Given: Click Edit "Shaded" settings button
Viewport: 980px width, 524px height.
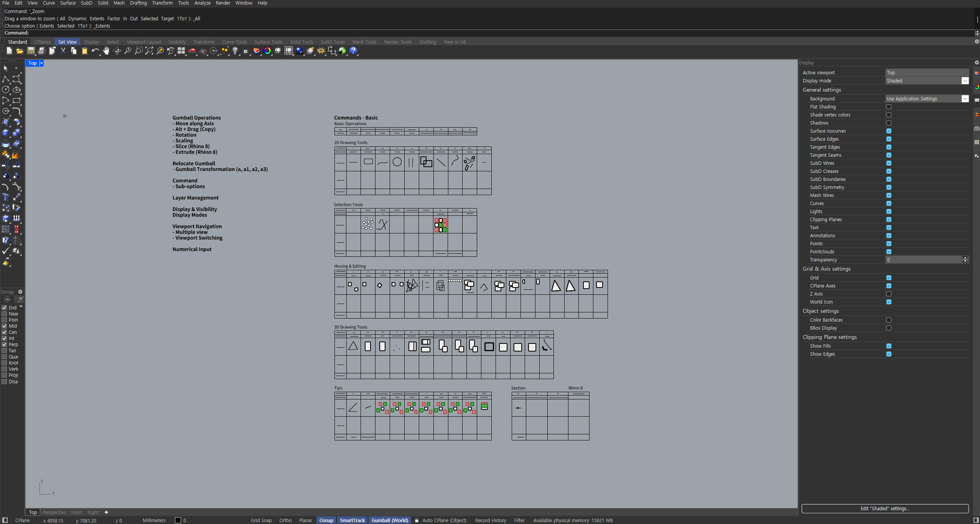Looking at the screenshot, I should click(x=884, y=509).
